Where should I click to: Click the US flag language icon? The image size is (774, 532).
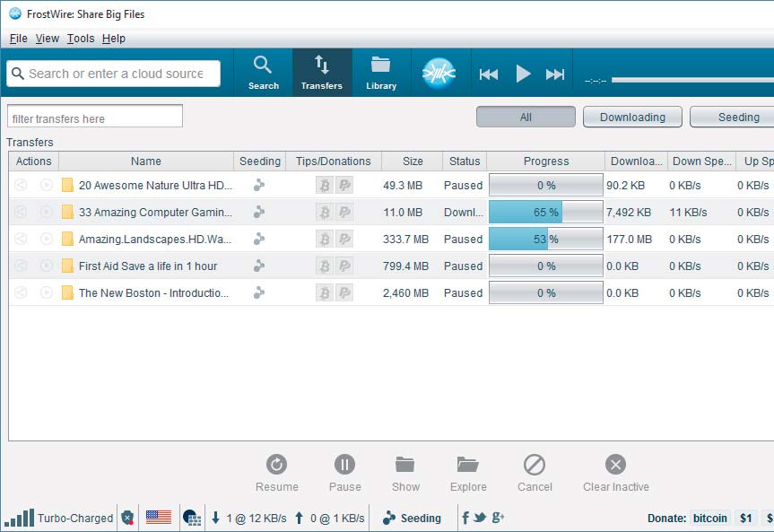159,517
